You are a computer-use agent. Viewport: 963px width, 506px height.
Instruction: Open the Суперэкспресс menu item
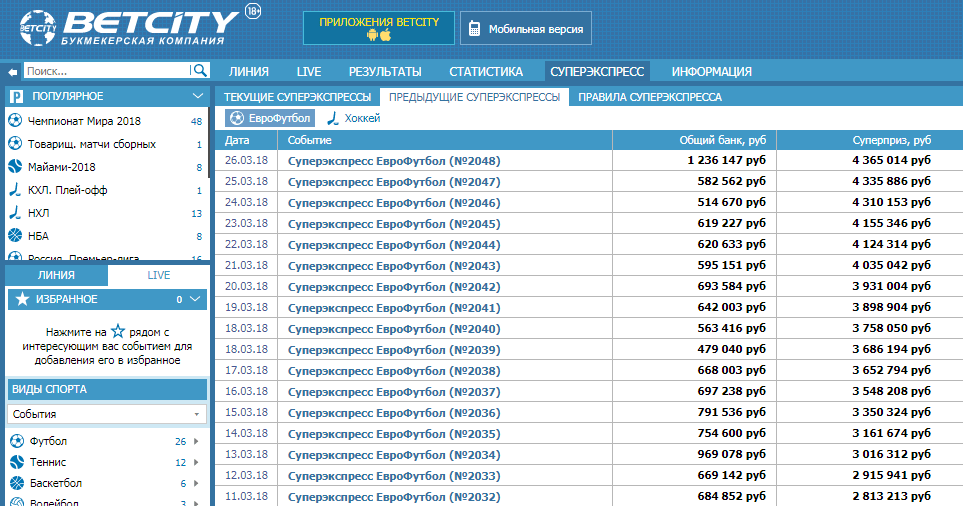(597, 71)
